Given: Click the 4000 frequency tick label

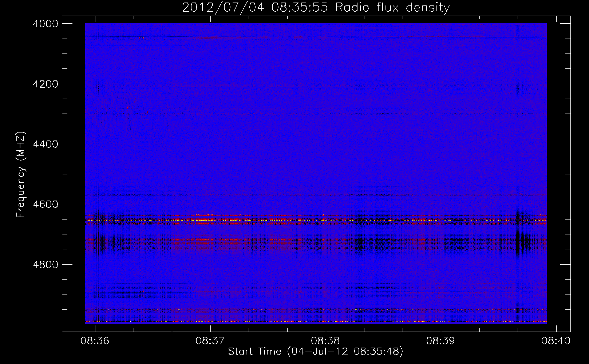Looking at the screenshot, I should pyautogui.click(x=46, y=24).
